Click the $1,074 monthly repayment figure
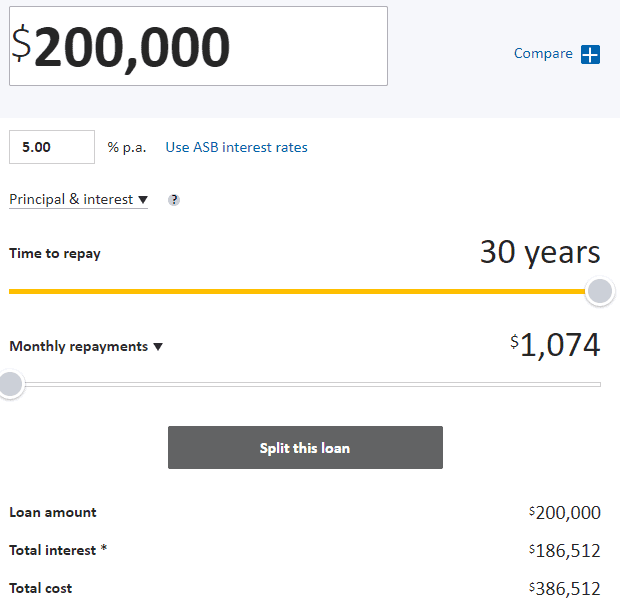 click(555, 346)
